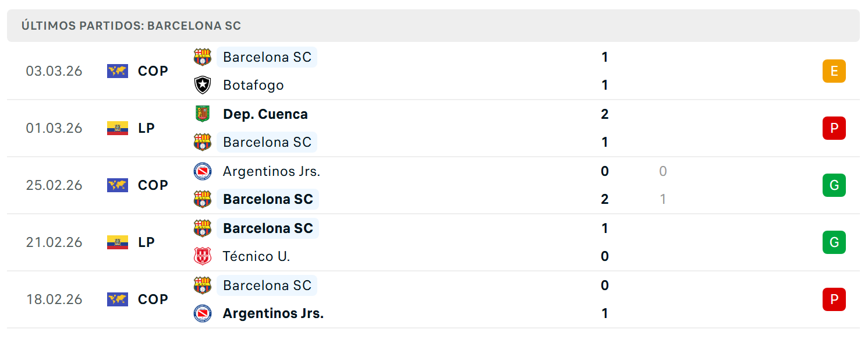The width and height of the screenshot is (868, 339).
Task: Open the Dep. Cuenca team link
Action: (265, 114)
